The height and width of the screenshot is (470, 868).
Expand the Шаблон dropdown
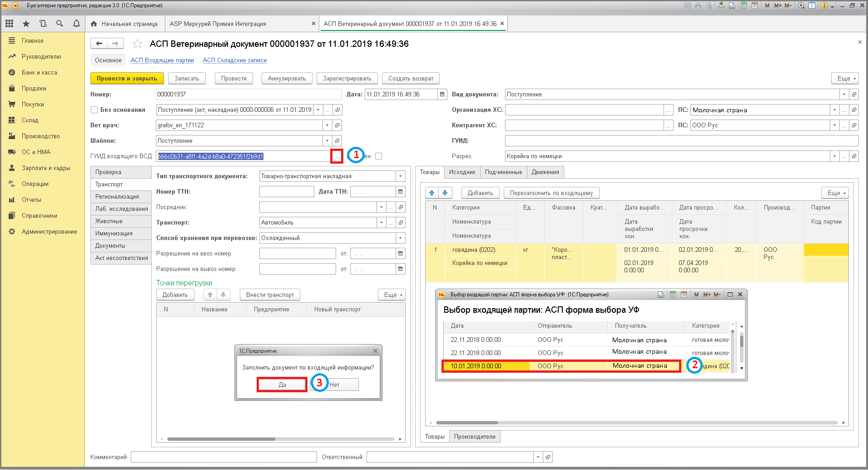(327, 140)
